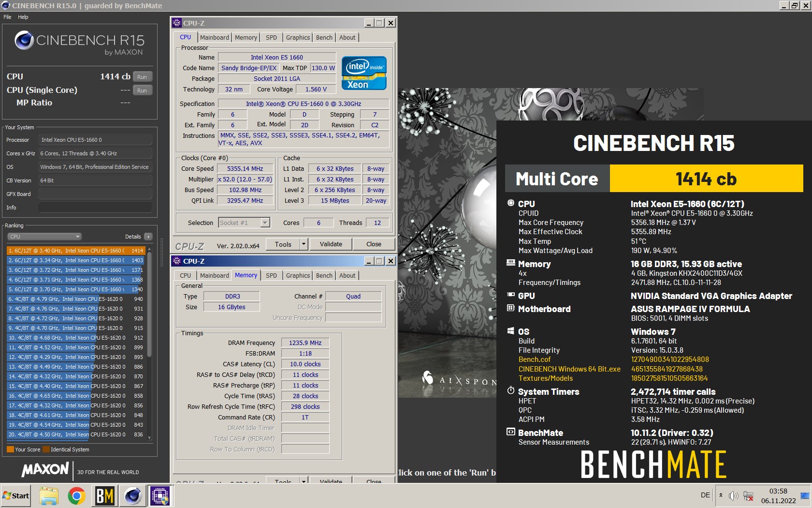The width and height of the screenshot is (812, 508).
Task: Open the File menu in Cinebench
Action: [x=7, y=17]
